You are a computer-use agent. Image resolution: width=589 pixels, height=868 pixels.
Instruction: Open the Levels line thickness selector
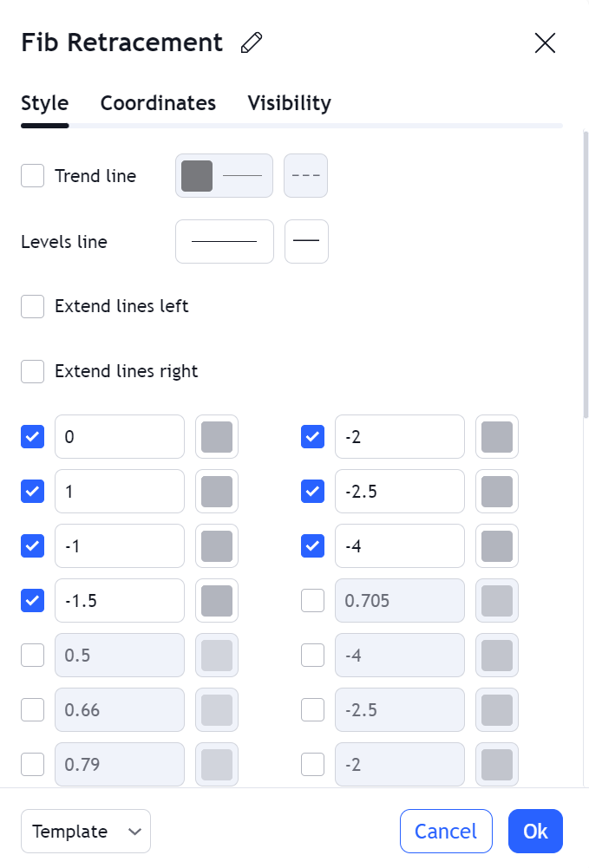224,241
